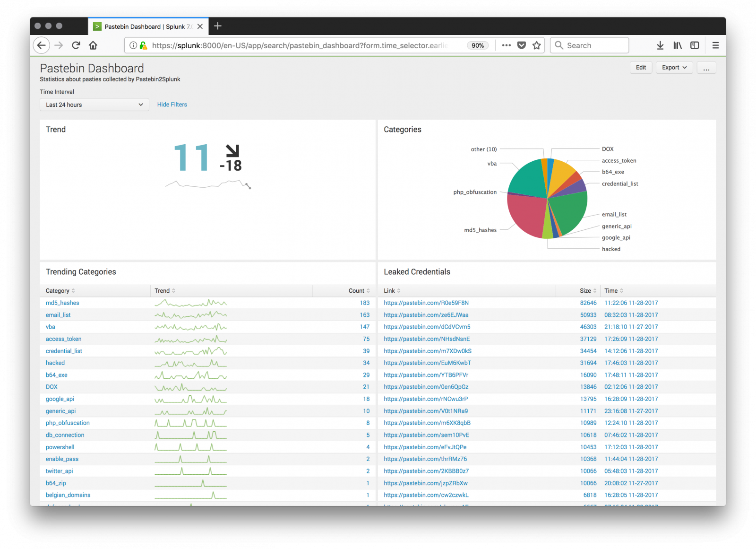
Task: Click the DOX category row
Action: (207, 387)
